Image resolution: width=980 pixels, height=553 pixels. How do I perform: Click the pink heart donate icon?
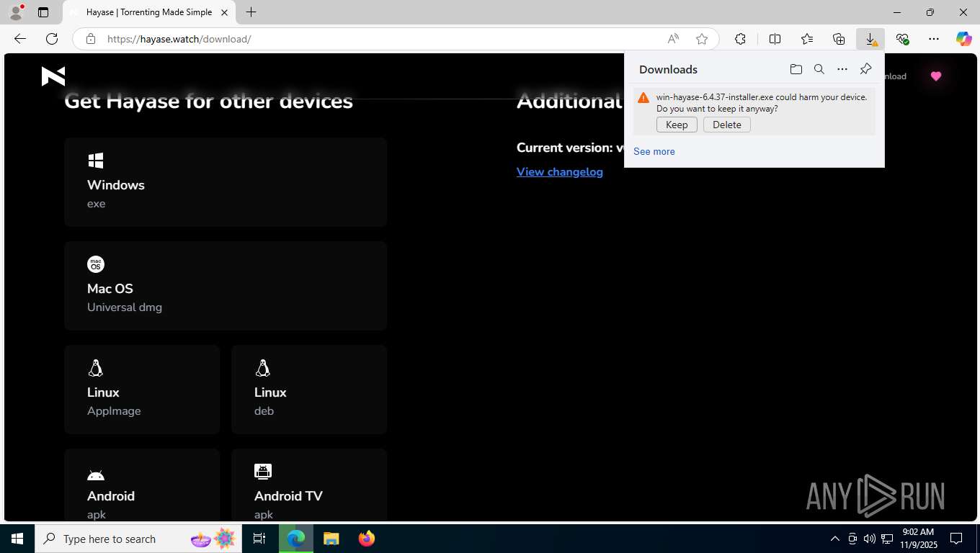(x=935, y=76)
